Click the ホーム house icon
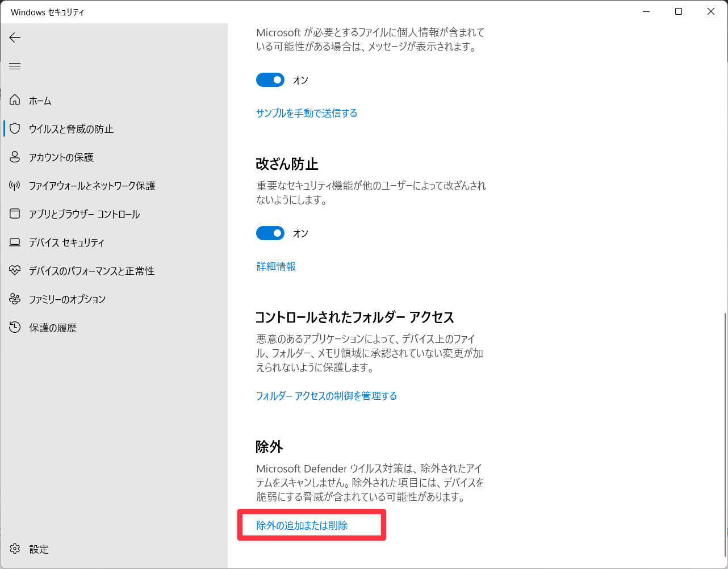Screen dimensions: 728x569 (15, 101)
